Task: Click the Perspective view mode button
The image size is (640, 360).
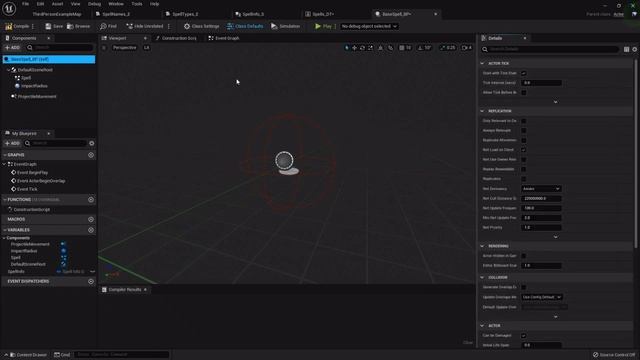Action: pos(124,48)
